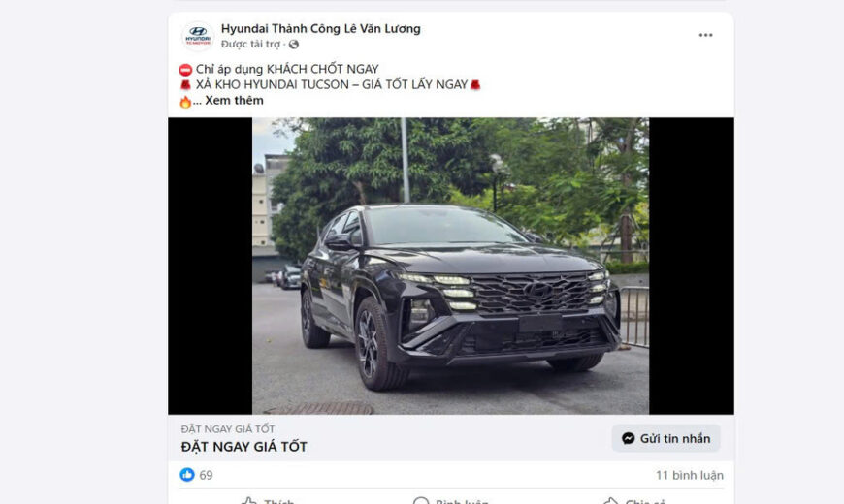Open the 11 bình luận comments link

689,476
